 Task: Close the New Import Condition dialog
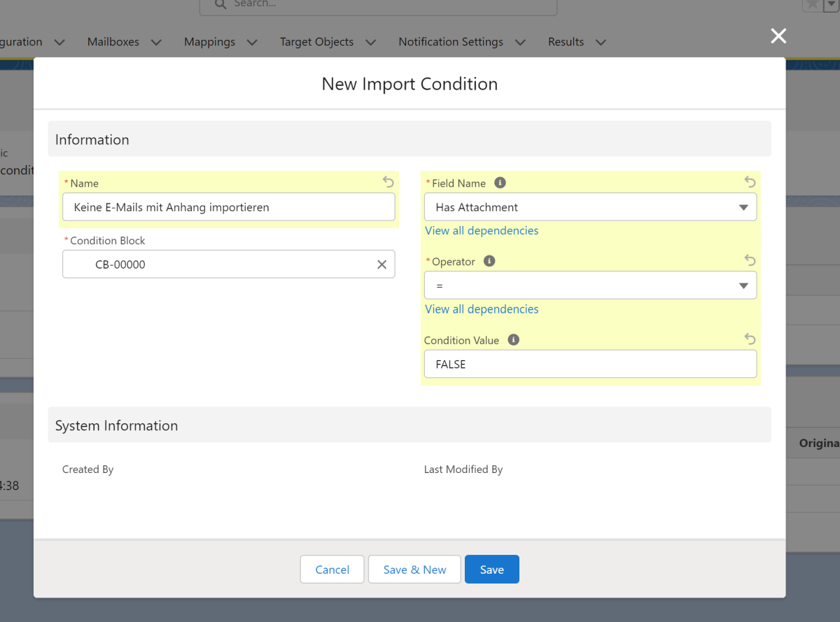click(778, 36)
